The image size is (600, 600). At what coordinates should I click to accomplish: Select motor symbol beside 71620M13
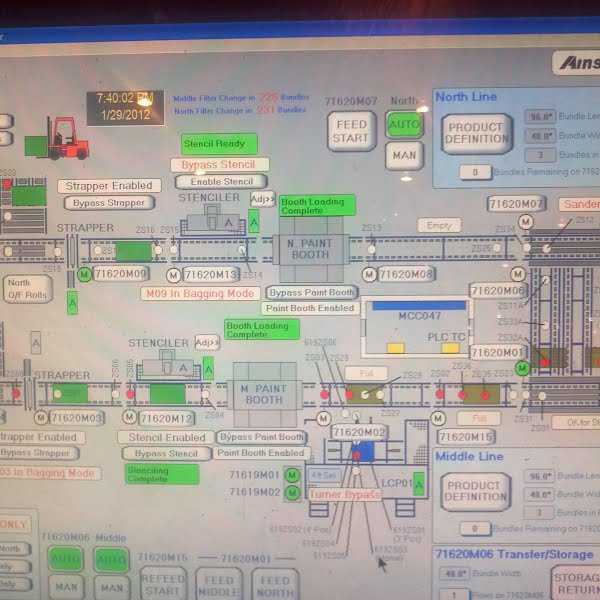coord(174,274)
